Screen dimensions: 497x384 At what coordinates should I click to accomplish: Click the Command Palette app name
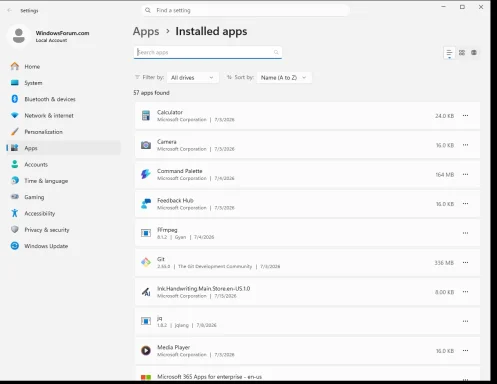click(x=180, y=171)
